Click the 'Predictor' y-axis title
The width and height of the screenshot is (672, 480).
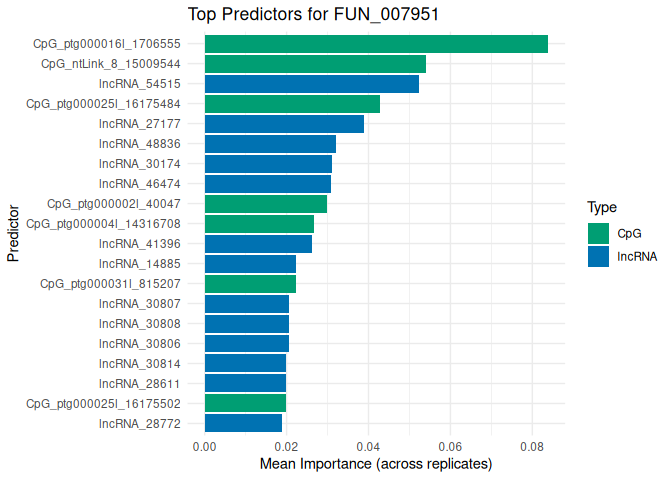pos(13,234)
